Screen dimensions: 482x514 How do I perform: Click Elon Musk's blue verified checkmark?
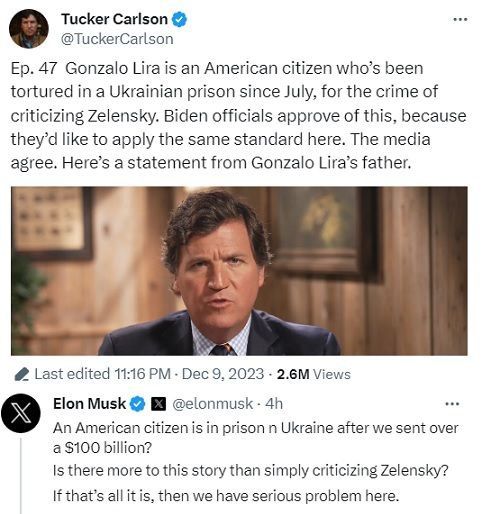137,404
